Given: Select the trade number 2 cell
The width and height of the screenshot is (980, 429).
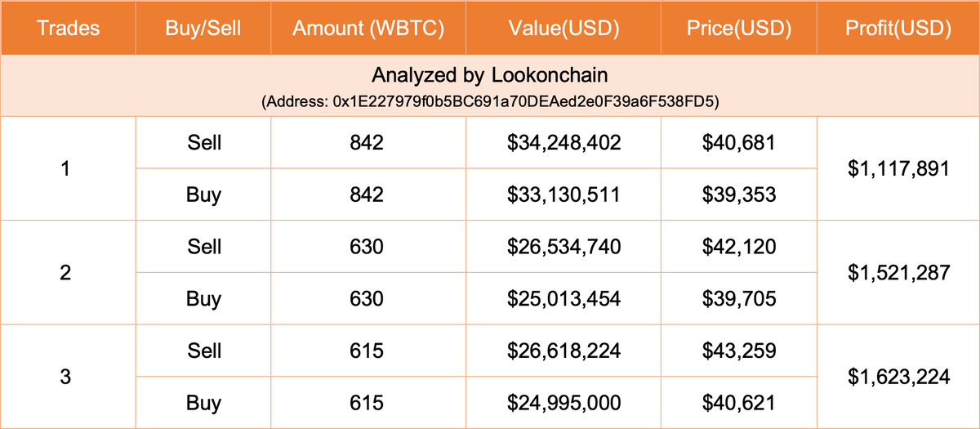Looking at the screenshot, I should (x=69, y=273).
